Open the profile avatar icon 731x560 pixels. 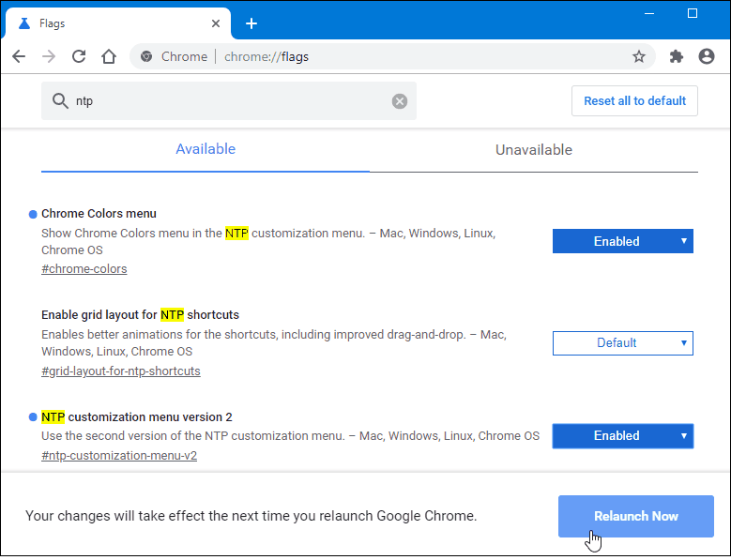[707, 56]
